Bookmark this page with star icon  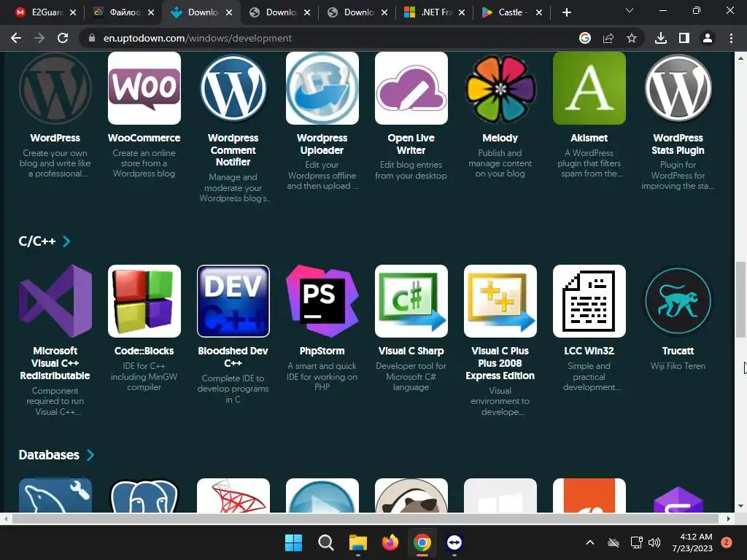pos(632,38)
